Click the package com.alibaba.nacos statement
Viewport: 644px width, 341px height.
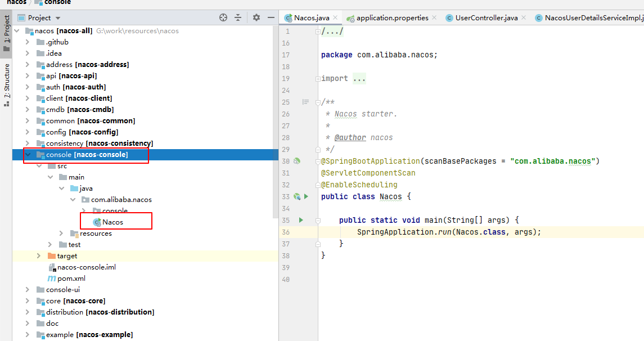pos(379,55)
